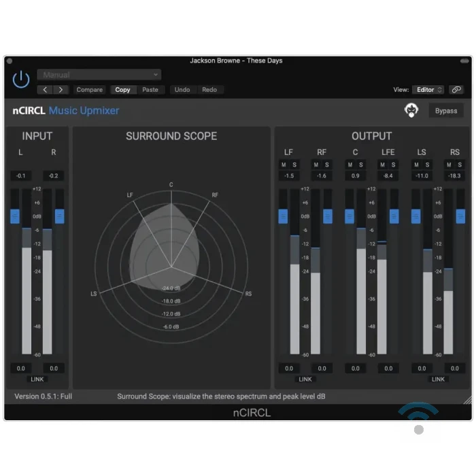Click the input L gain fader handle
Viewport: 476px width, 476px height.
15,216
